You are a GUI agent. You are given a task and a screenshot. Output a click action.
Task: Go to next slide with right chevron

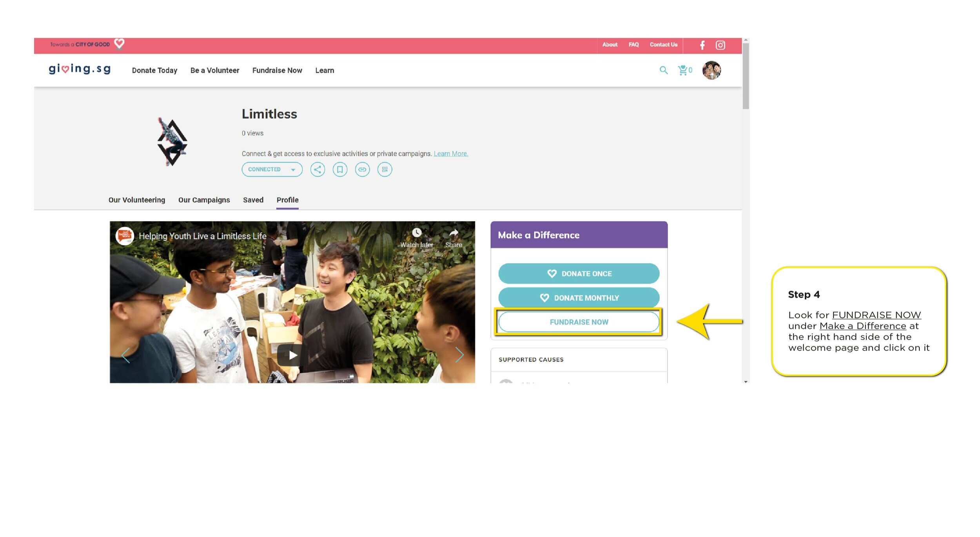[459, 355]
